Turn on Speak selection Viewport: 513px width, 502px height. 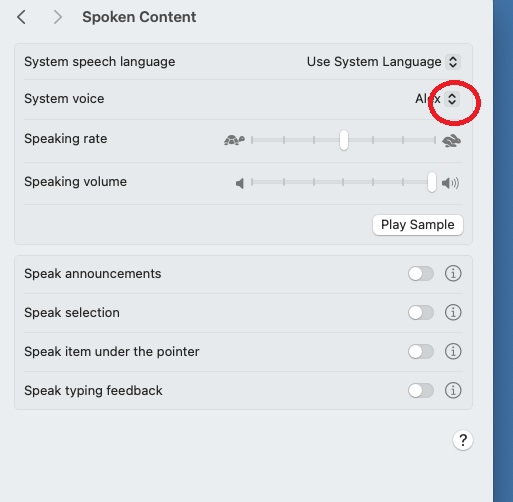pyautogui.click(x=421, y=313)
